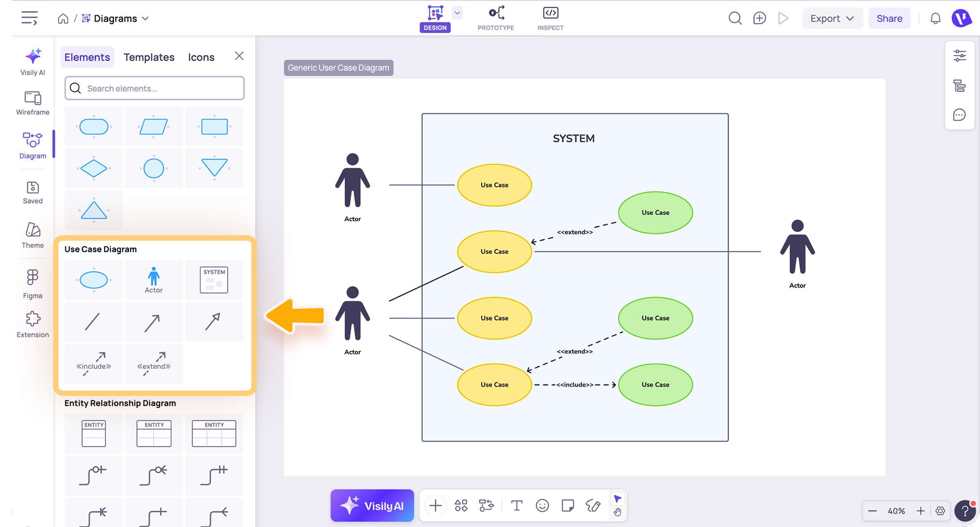Select the Templates tab
Viewport: 980px width, 527px height.
pyautogui.click(x=149, y=57)
